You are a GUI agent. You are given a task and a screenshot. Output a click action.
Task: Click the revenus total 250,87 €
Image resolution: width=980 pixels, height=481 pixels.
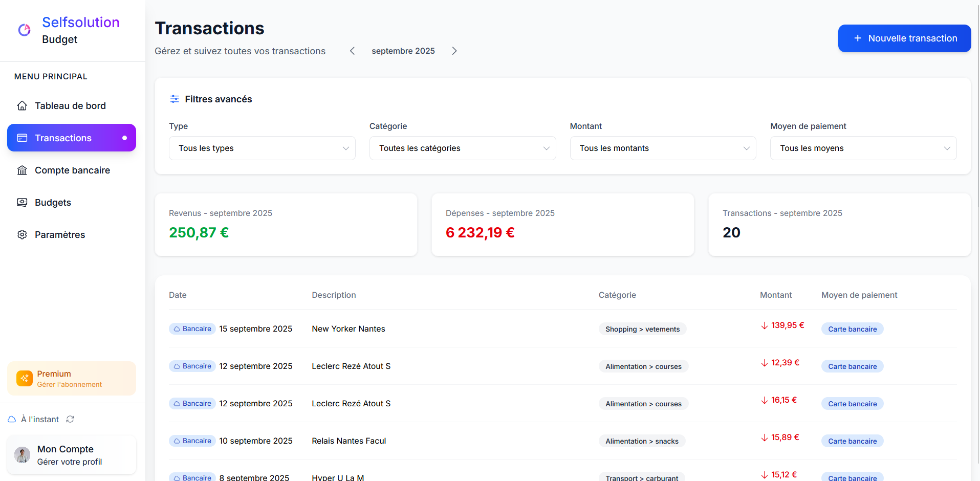click(199, 232)
